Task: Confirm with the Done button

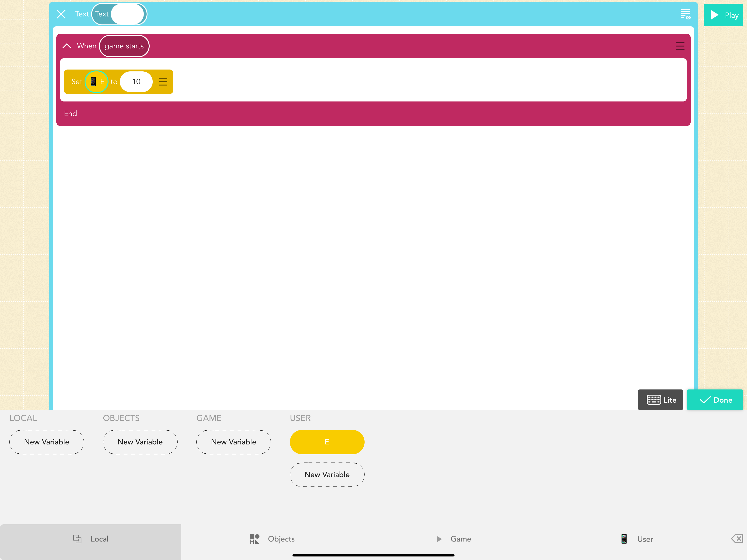Action: [715, 400]
